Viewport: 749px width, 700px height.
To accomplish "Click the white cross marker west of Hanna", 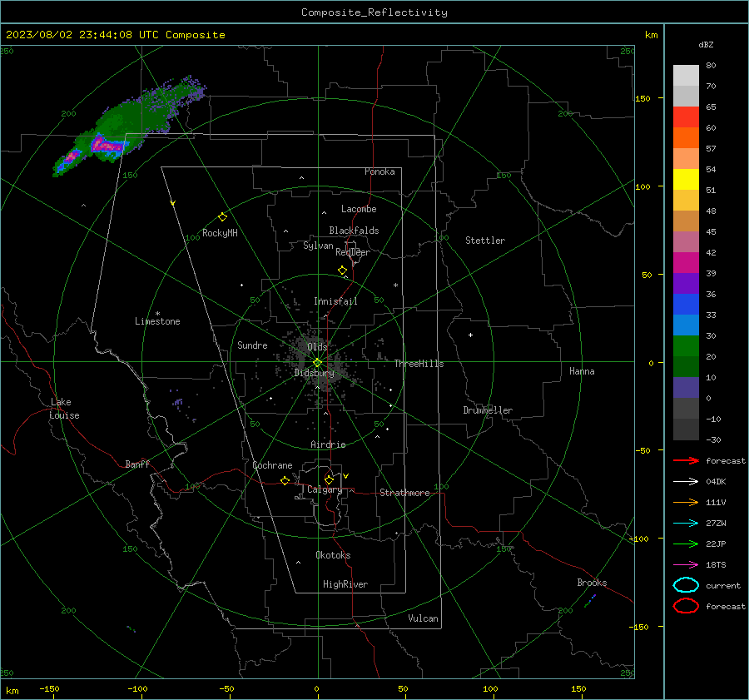I will 470,335.
